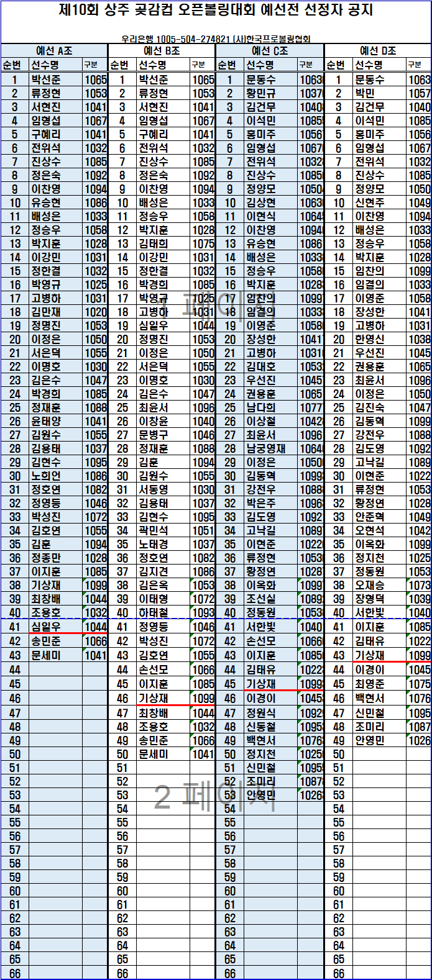Click empty name cell row 50 of D조
Image resolution: width=432 pixels, height=980 pixels.
[x=379, y=754]
